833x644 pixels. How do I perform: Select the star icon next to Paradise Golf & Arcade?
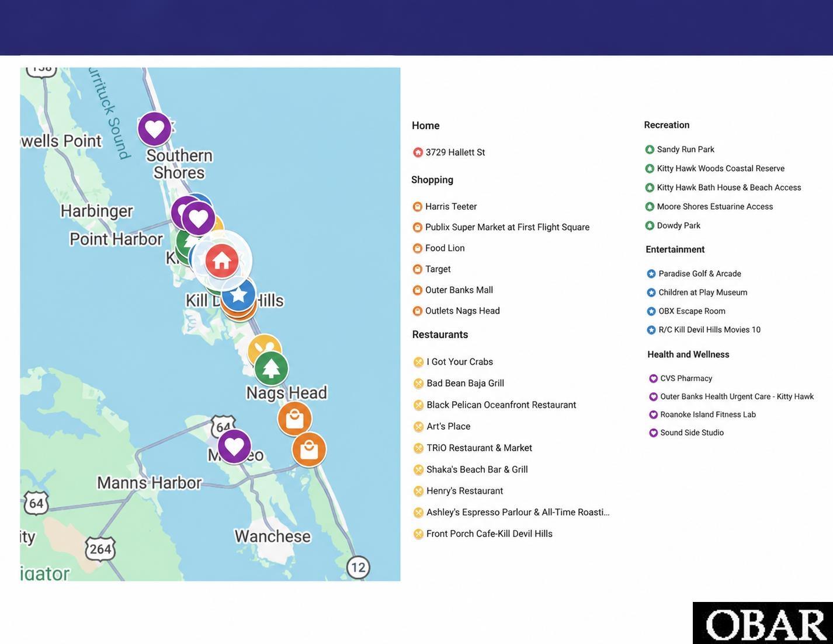(x=651, y=274)
